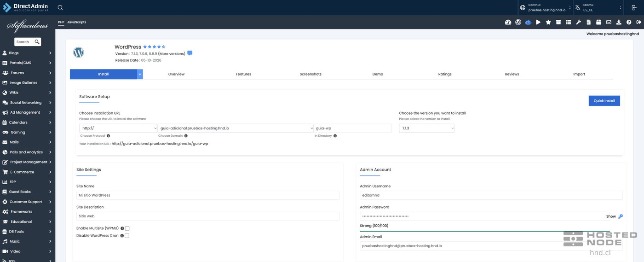Click the Site Description input field
The width and height of the screenshot is (644, 262).
coord(208,216)
